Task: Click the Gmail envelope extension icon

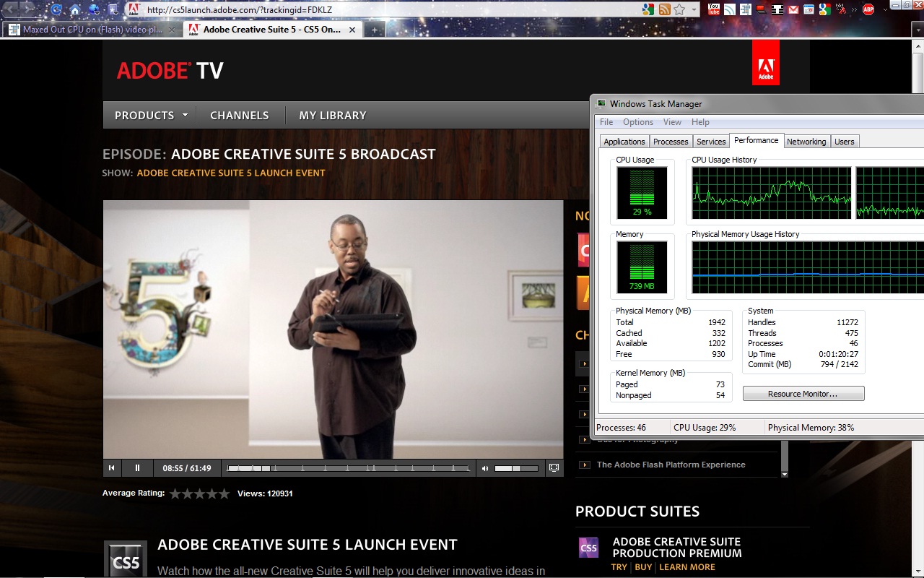Action: [x=793, y=9]
